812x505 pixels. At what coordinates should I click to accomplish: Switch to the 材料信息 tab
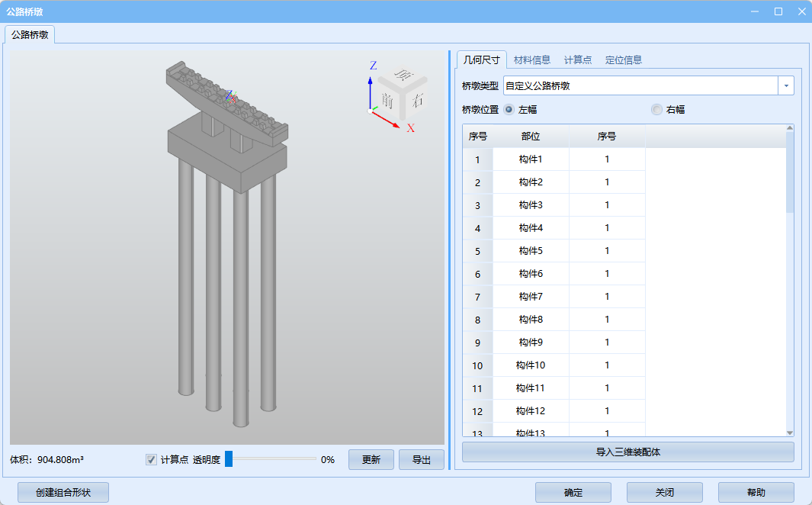[531, 60]
